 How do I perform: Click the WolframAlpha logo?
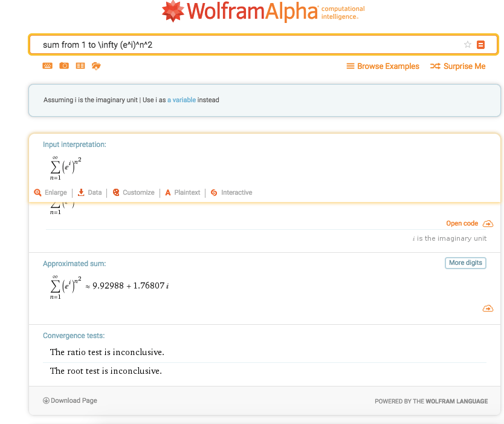[263, 11]
